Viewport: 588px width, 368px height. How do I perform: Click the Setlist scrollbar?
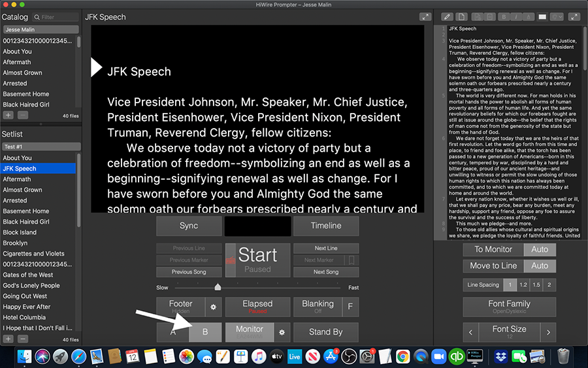pyautogui.click(x=79, y=190)
